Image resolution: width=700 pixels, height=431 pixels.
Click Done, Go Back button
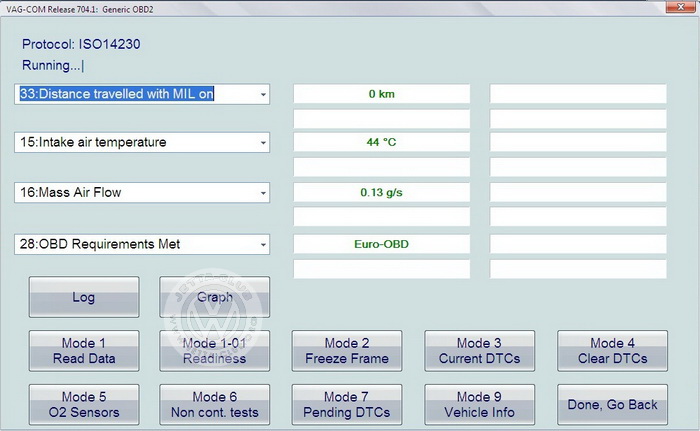pos(612,405)
